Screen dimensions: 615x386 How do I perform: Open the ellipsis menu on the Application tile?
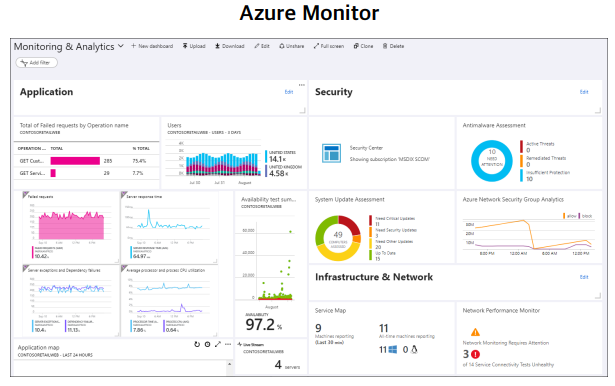pos(302,85)
